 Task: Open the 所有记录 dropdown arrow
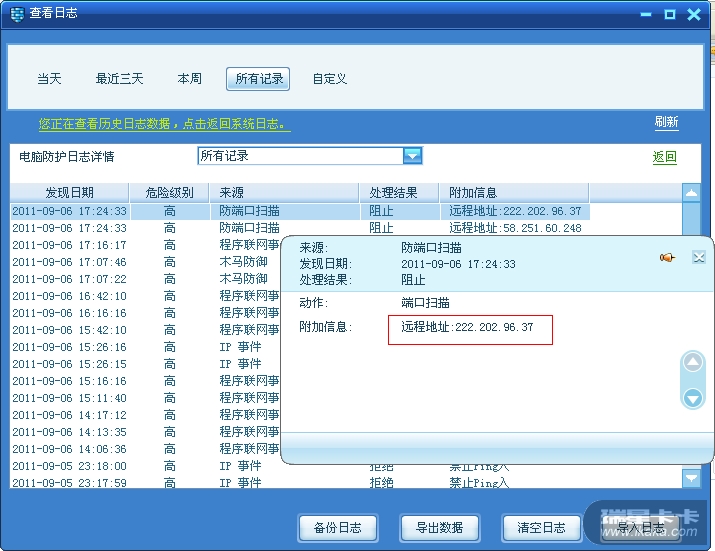coord(413,156)
